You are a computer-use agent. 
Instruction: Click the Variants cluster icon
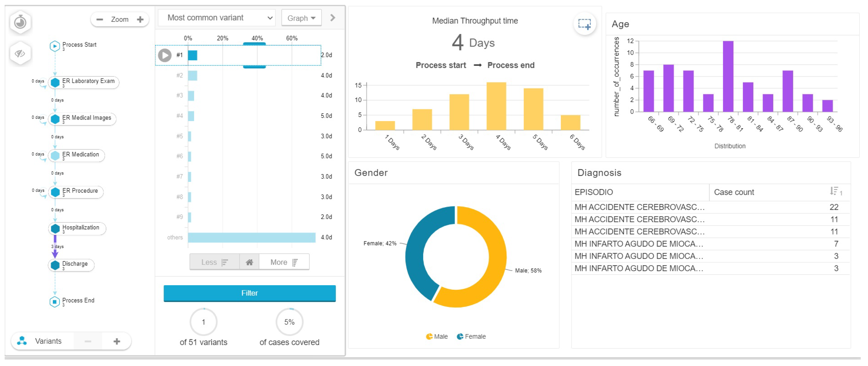tap(22, 341)
